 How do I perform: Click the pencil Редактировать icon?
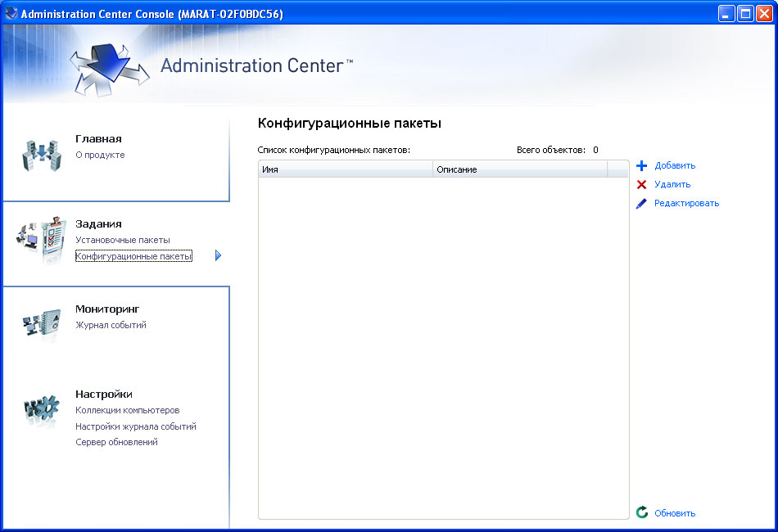[641, 203]
